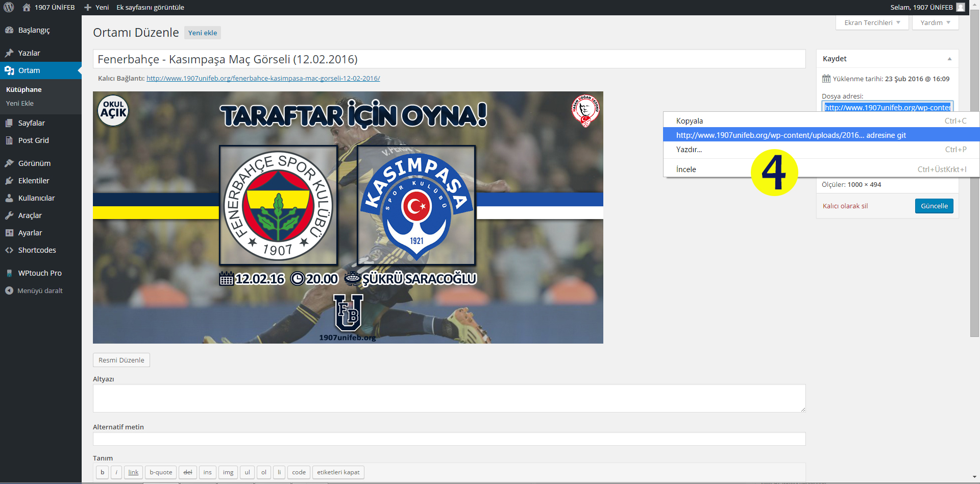
Task: Click the Görünüm brush icon
Action: tap(9, 163)
